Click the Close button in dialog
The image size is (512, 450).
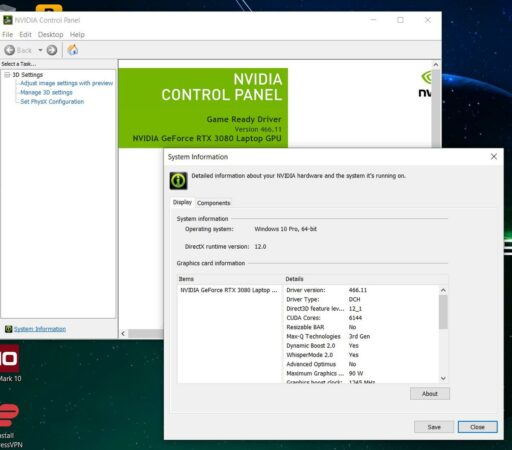click(477, 427)
